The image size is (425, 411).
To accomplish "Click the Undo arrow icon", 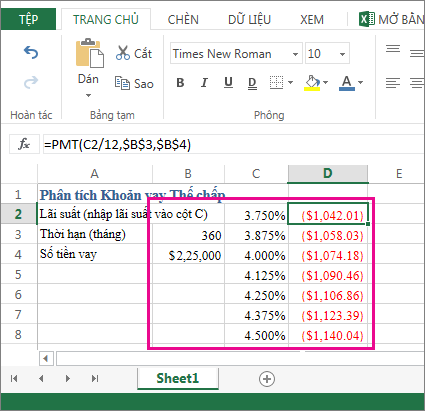I will coord(31,53).
